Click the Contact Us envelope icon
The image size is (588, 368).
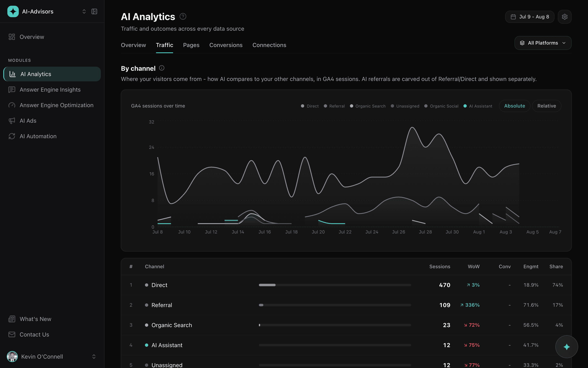tap(12, 334)
